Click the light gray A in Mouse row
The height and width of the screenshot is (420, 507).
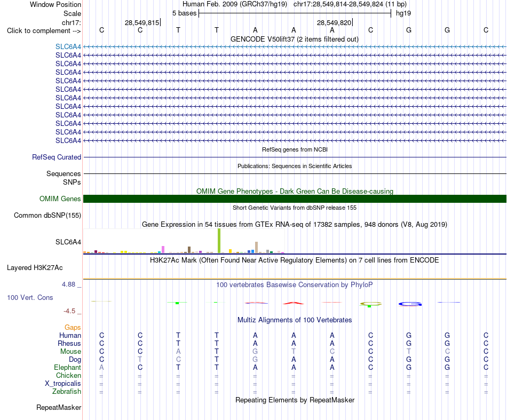[178, 352]
